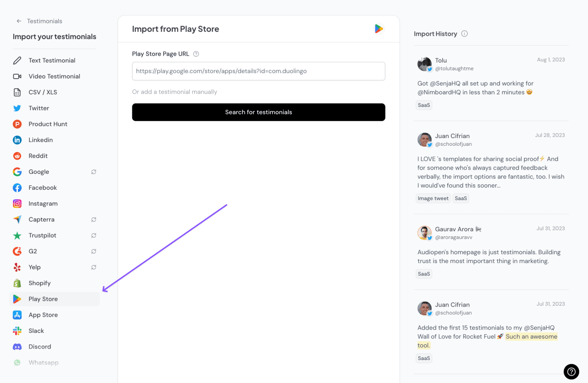Click the App Store logo icon
The width and height of the screenshot is (588, 383).
17,315
